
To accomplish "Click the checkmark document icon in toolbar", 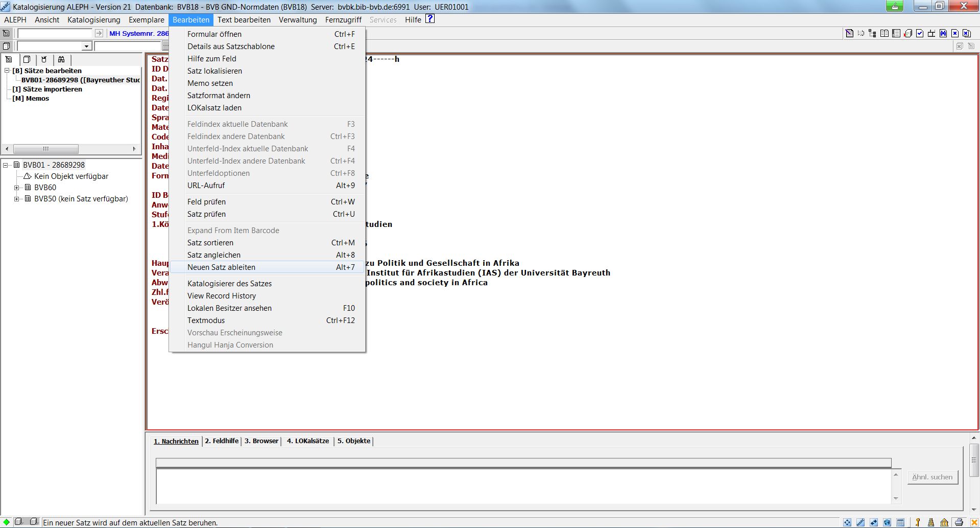I will [920, 33].
